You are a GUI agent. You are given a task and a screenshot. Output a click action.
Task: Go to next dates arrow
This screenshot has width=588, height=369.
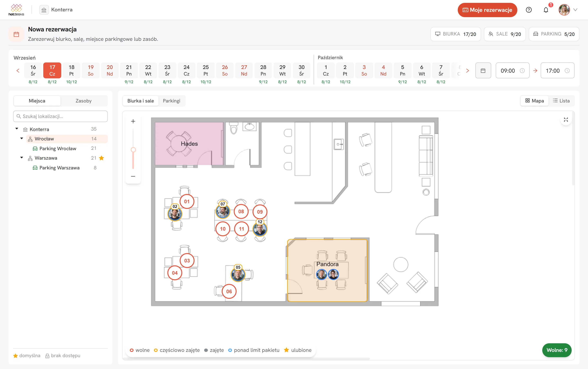(467, 71)
